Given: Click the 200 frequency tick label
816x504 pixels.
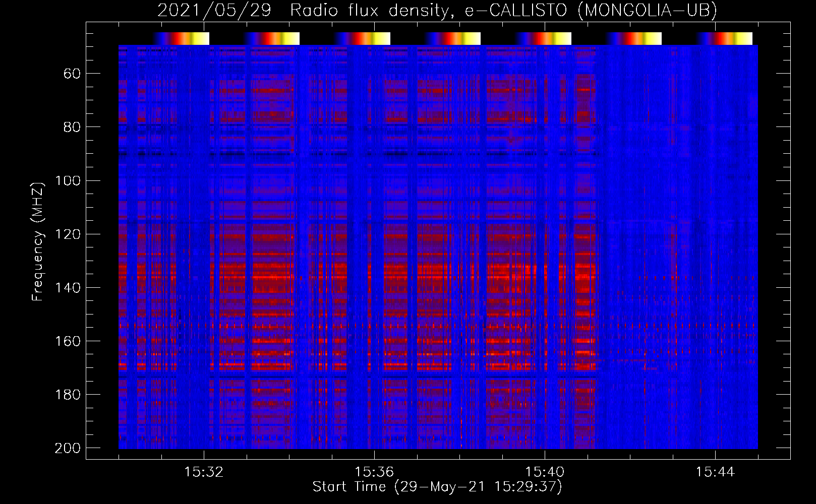Looking at the screenshot, I should point(68,448).
